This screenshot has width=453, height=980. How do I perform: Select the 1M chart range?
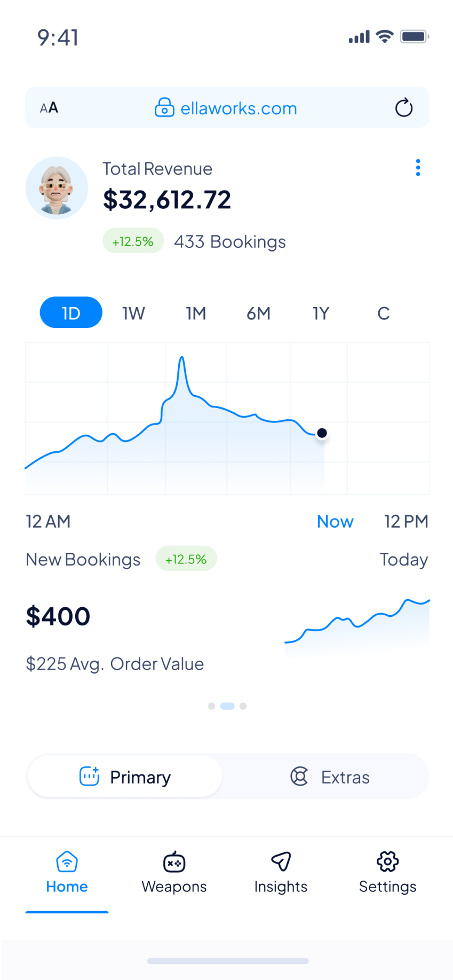(196, 313)
